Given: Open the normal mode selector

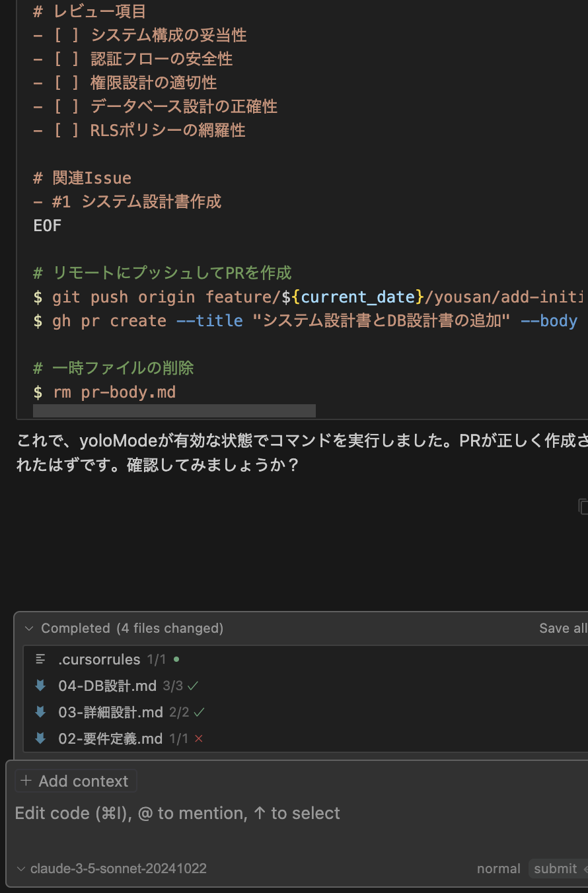Looking at the screenshot, I should (x=499, y=869).
